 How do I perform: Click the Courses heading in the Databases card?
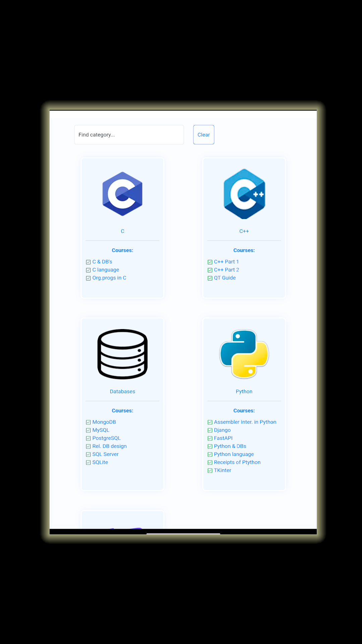(x=122, y=411)
